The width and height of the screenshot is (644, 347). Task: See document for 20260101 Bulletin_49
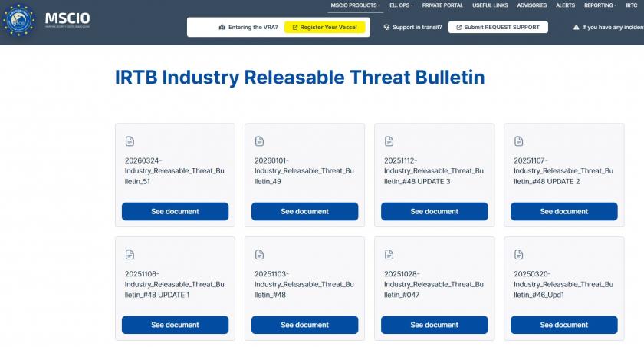[x=305, y=211]
